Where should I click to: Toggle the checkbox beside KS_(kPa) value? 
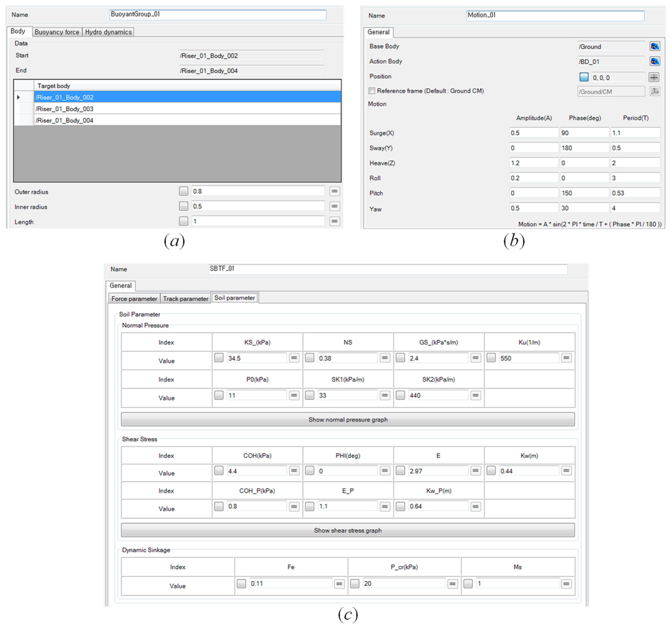(219, 358)
